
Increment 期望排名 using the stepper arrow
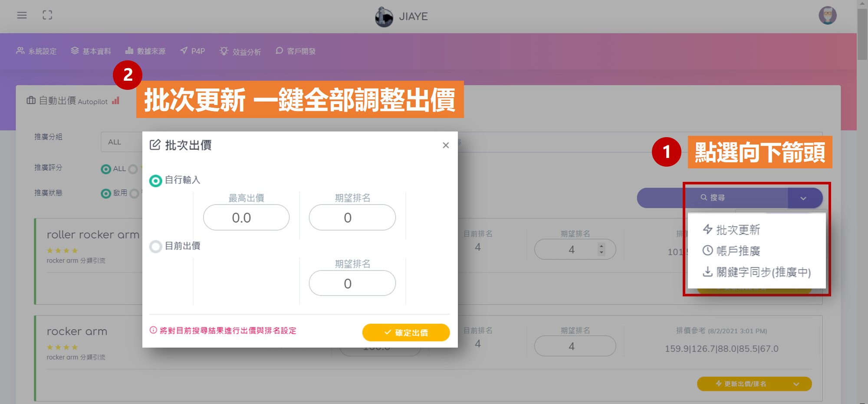point(601,246)
